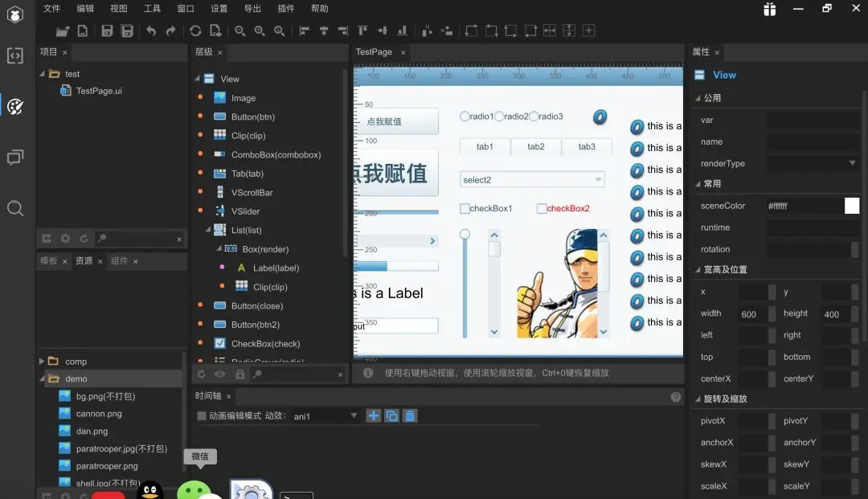Screen dimensions: 868x499
Task: Expand the comp folder
Action: tap(42, 362)
